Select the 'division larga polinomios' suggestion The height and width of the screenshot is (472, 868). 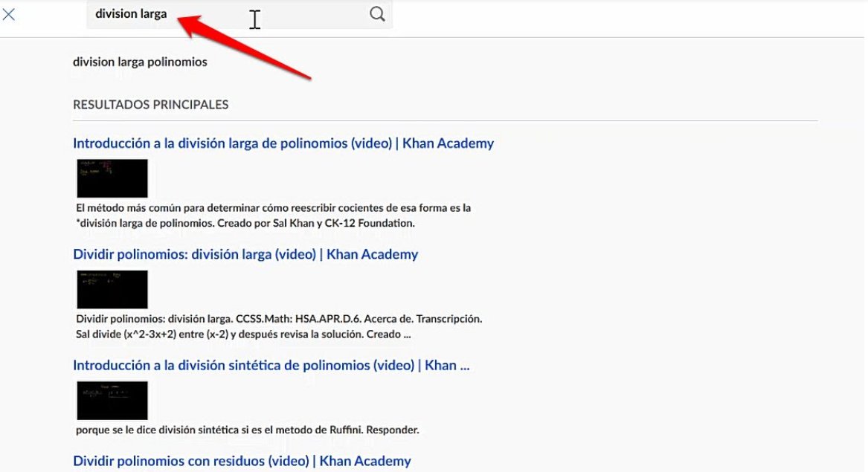pos(140,62)
